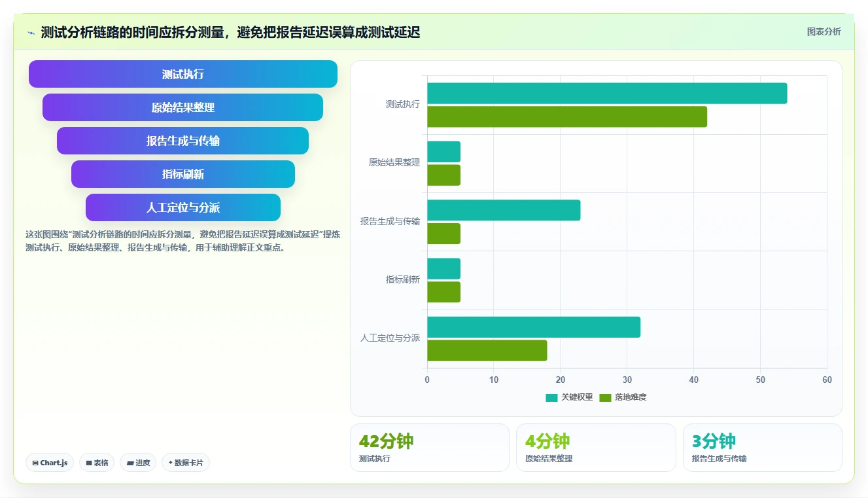The image size is (868, 498).
Task: Click the 指标刷新 y-axis label
Action: click(403, 279)
